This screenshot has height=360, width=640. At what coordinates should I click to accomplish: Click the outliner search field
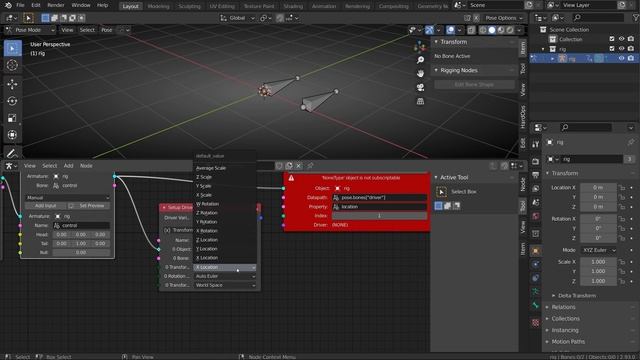tap(598, 18)
